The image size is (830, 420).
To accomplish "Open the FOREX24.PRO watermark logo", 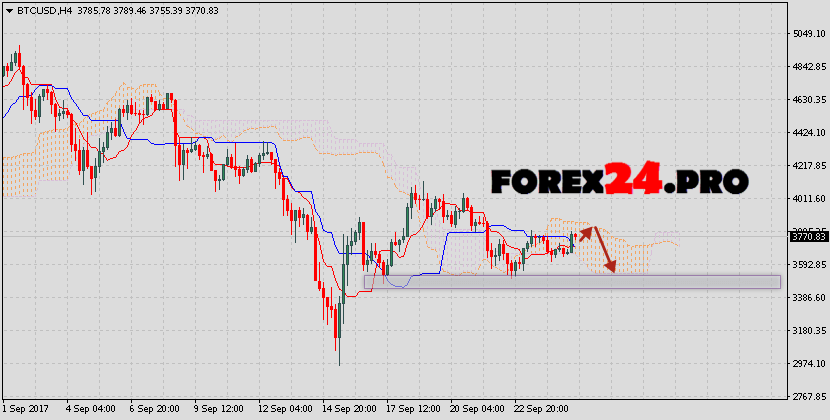I will (619, 181).
